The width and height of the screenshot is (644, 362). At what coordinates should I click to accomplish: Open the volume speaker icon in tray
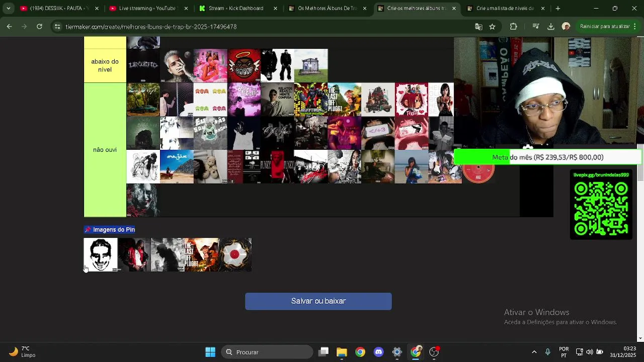[x=590, y=352]
